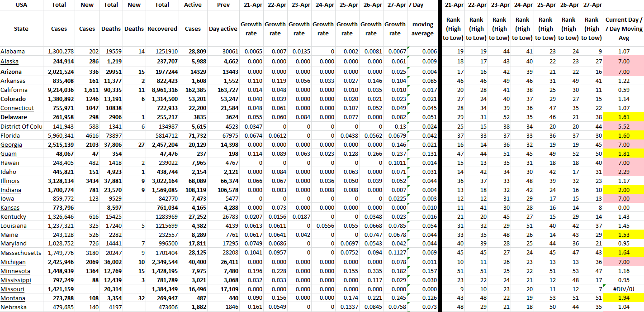Open the Michigan link
Screen dimensions: 644x312
pos(13,262)
